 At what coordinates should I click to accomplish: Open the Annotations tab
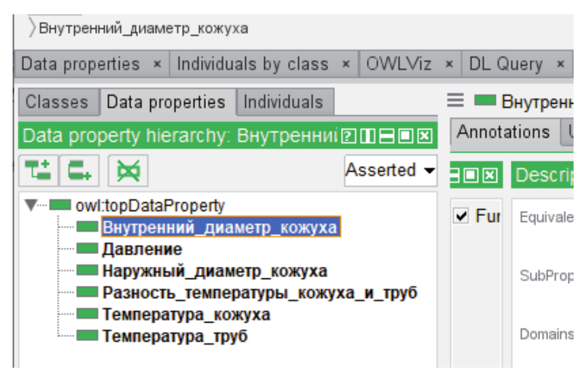coord(503,132)
